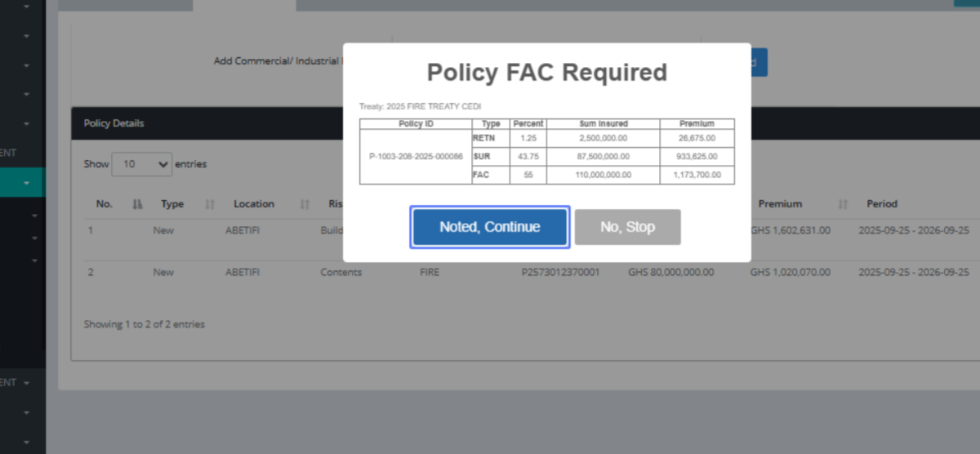980x454 pixels.
Task: Click the teal button in top-right corner
Action: 966,2
